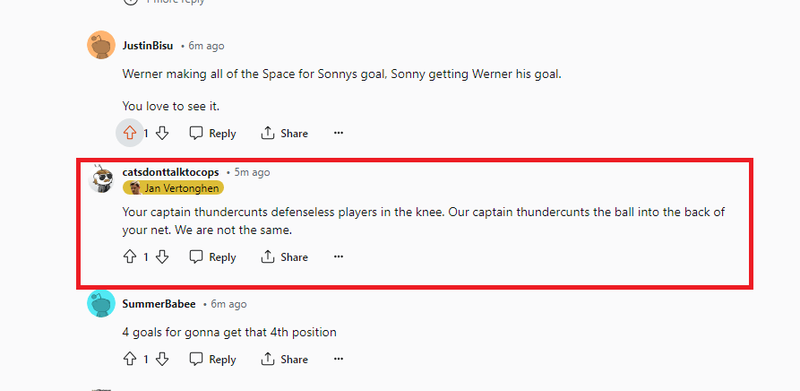Reply to catsdonttalktocops' comment
Image resolution: width=800 pixels, height=391 pixels.
point(213,257)
